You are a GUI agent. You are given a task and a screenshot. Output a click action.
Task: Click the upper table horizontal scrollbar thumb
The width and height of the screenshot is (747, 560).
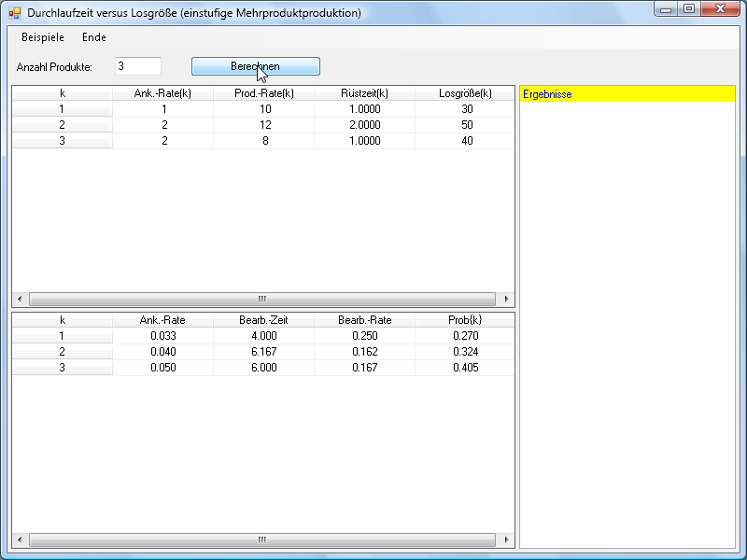[261, 300]
